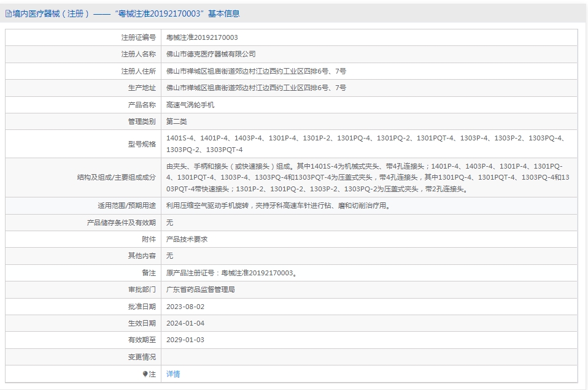This screenshot has height=390, width=588.
Task: Select expiry date 2029-01-03
Action: click(185, 340)
